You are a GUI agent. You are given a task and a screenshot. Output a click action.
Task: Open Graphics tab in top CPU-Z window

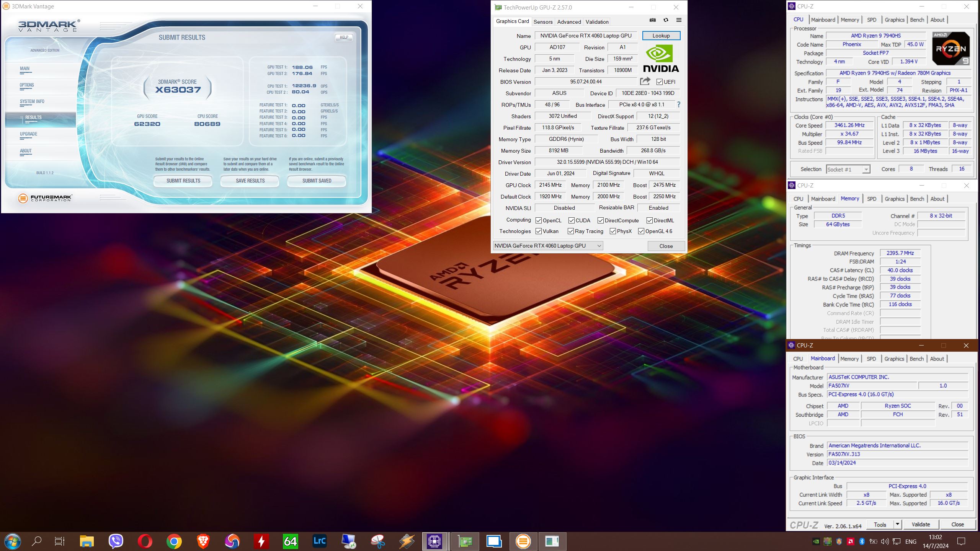[x=895, y=20]
